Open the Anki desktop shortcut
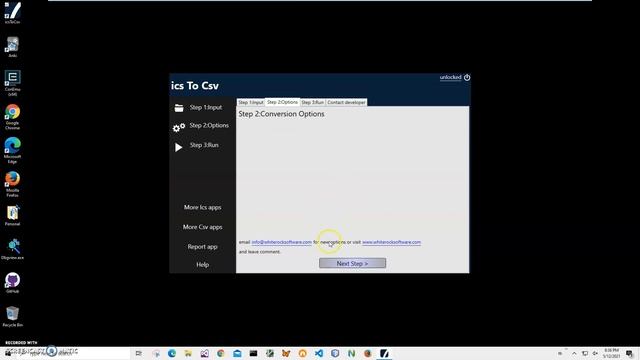This screenshot has height=360, width=640. coord(13,47)
